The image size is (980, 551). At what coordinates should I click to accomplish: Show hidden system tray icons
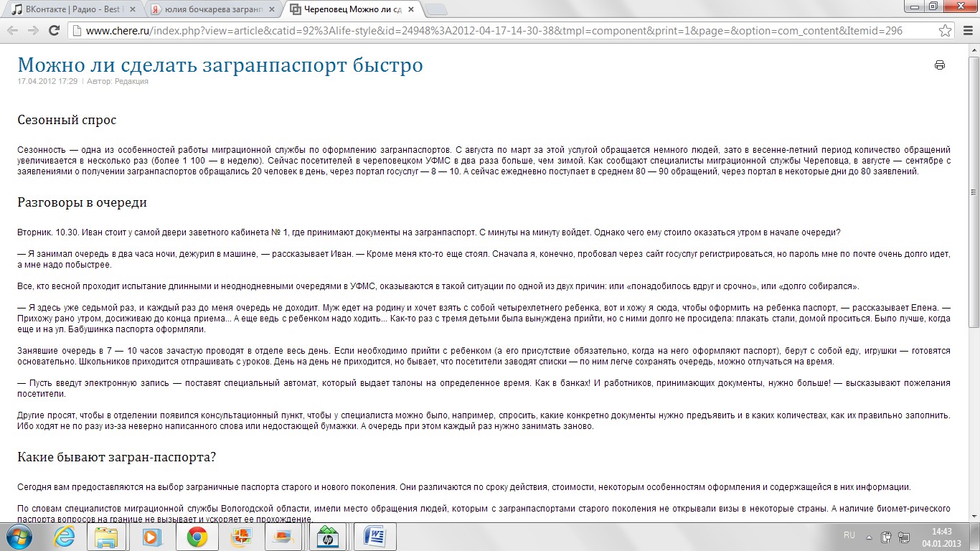point(869,537)
